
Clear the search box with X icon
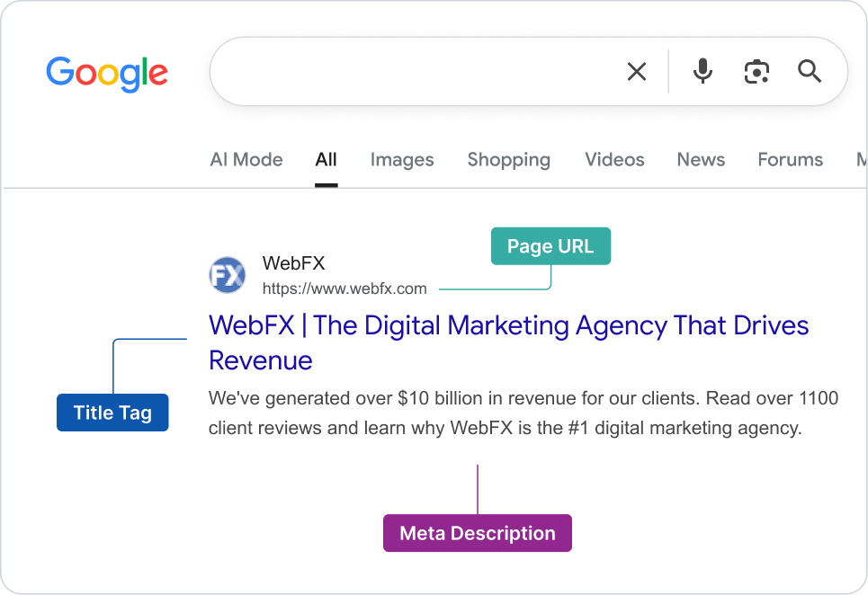pos(637,71)
